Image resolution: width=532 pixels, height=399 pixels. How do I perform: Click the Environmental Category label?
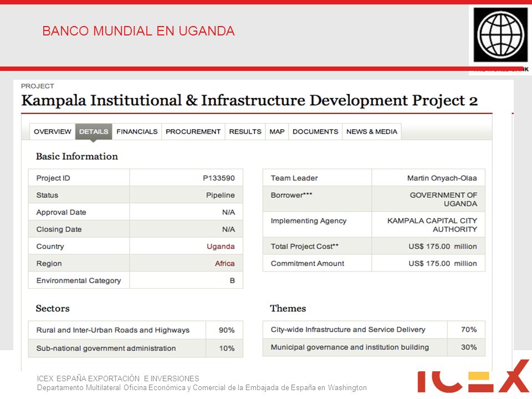pos(79,280)
